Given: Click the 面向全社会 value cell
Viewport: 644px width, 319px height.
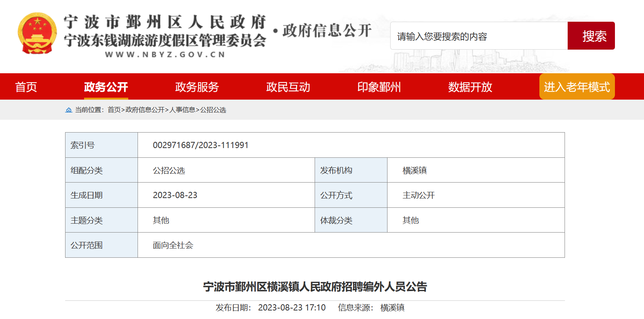Looking at the screenshot, I should click(x=351, y=245).
